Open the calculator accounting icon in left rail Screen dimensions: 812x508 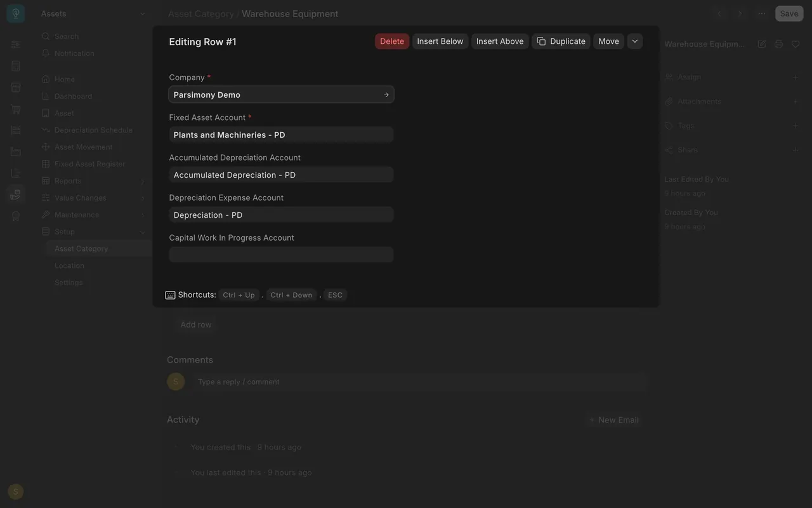pos(16,66)
